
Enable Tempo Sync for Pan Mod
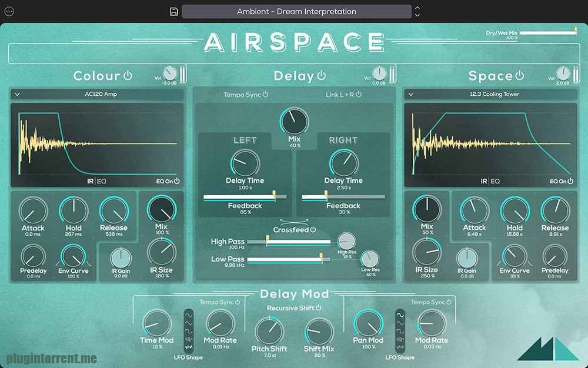449,302
